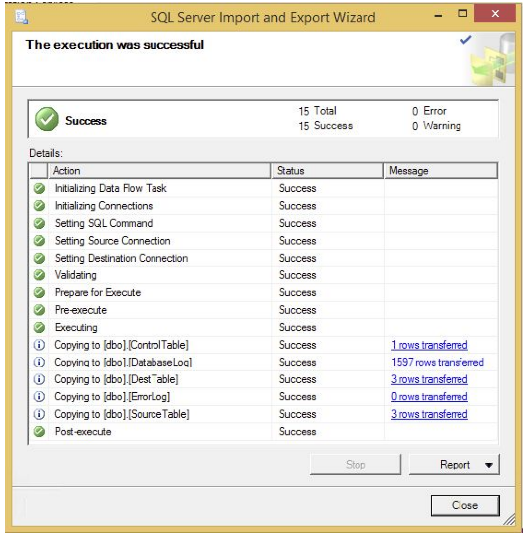Minimize the wizard window
This screenshot has width=527, height=538.
tap(438, 15)
